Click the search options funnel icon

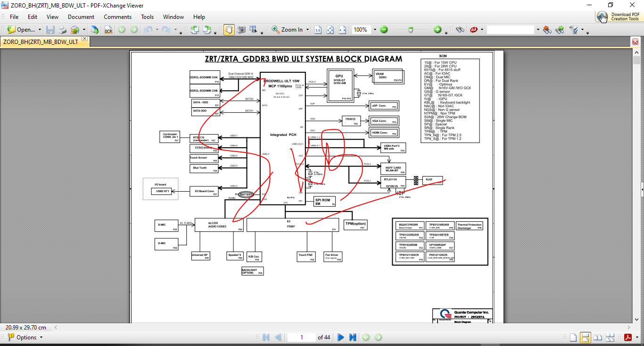(x=574, y=30)
